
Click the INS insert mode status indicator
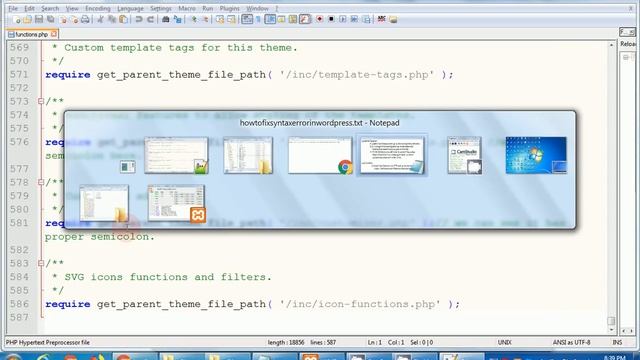[617, 342]
